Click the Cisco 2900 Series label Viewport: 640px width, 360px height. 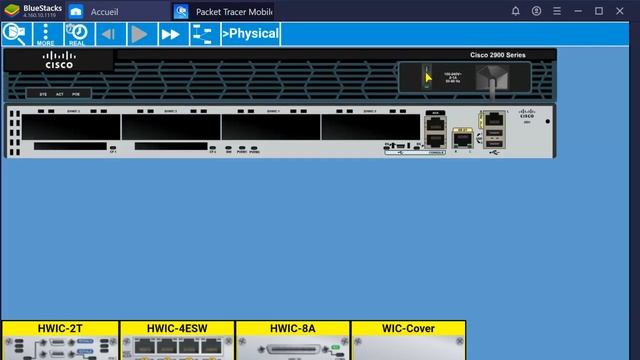click(498, 55)
